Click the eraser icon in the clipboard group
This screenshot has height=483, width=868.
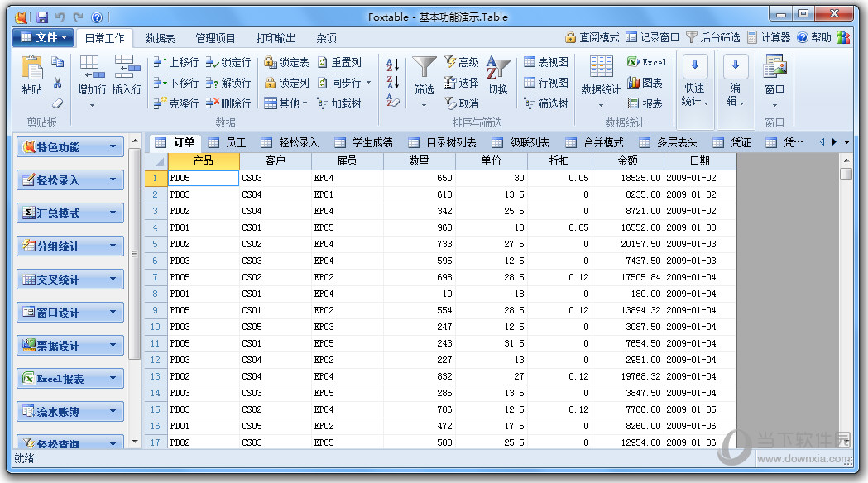pos(57,103)
